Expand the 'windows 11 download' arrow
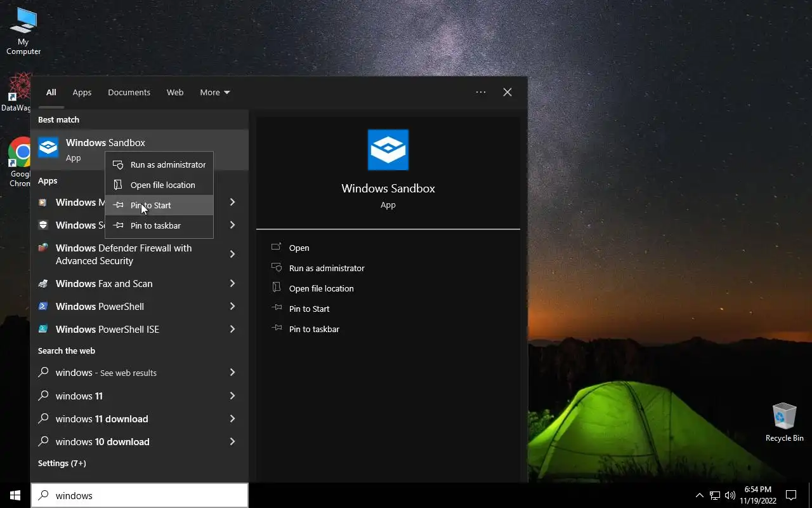This screenshot has height=508, width=812. tap(232, 418)
